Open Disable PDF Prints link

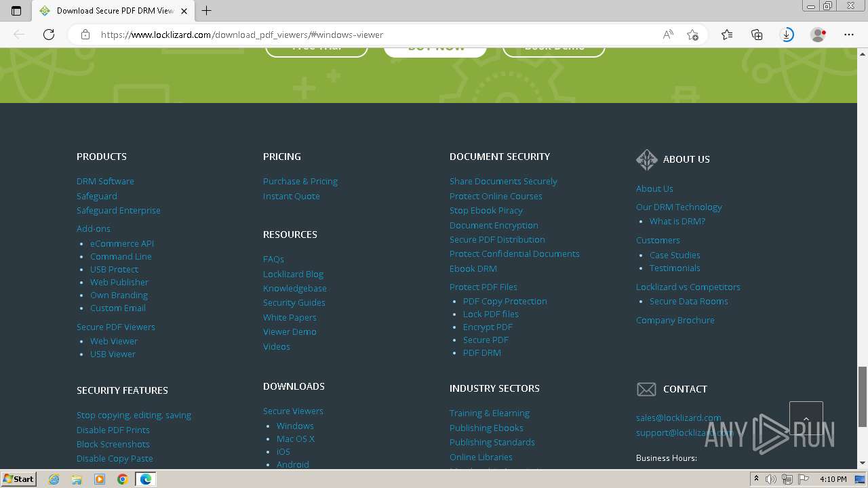(x=113, y=430)
